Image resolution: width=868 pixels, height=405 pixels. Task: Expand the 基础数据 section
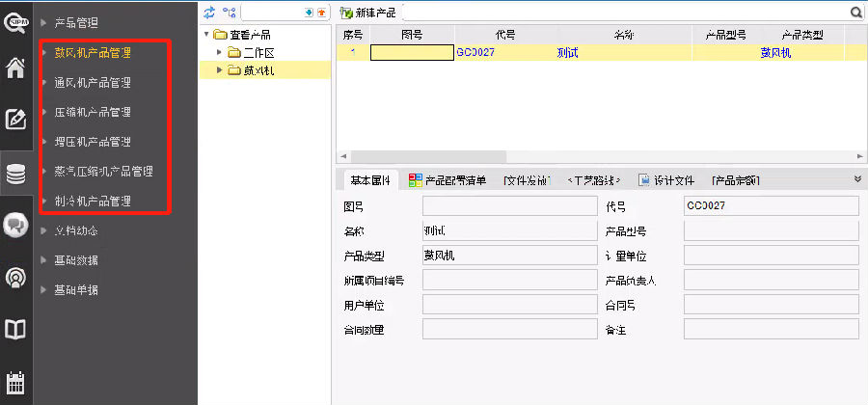coord(76,260)
